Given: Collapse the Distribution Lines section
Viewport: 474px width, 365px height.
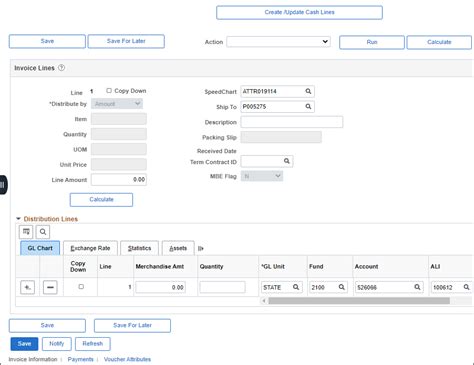Looking at the screenshot, I should pos(18,219).
